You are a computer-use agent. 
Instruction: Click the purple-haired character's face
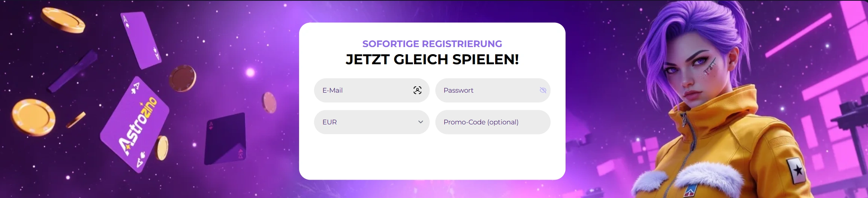tap(692, 75)
